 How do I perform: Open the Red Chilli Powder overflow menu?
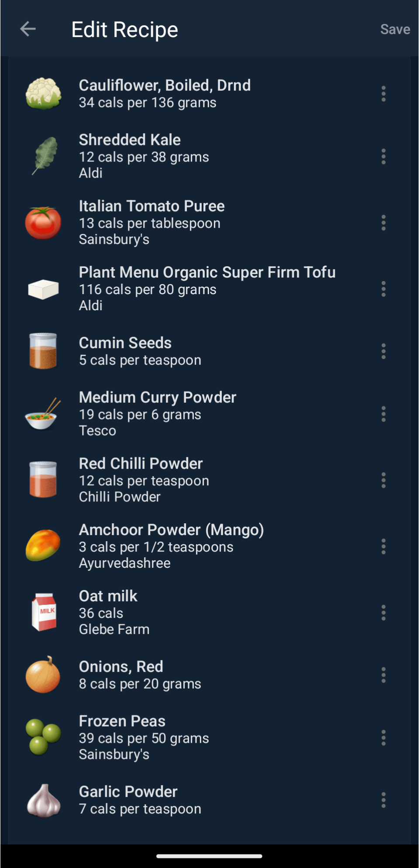[383, 480]
